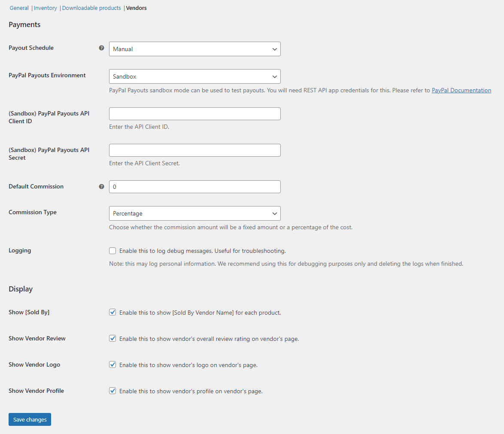
Task: Open the PayPal Payouts Environment dropdown
Action: (195, 76)
